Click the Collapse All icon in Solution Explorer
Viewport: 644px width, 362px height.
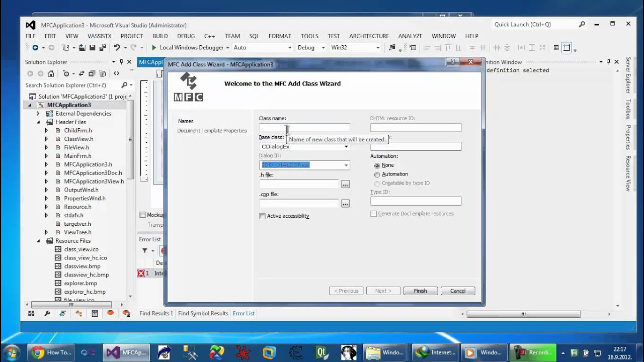tap(92, 73)
